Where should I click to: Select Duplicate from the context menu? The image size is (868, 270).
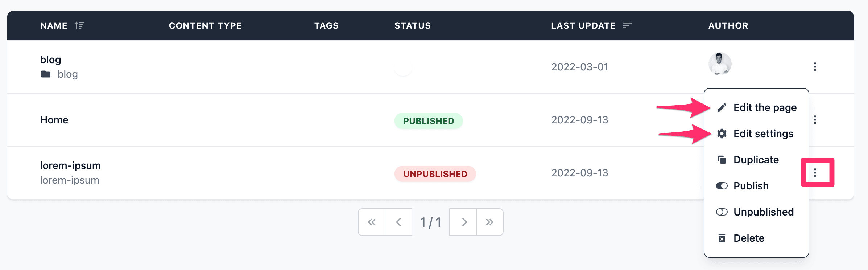point(756,160)
